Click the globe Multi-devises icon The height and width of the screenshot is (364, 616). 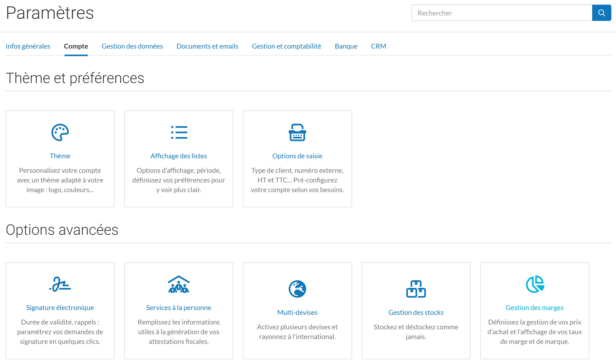(297, 289)
